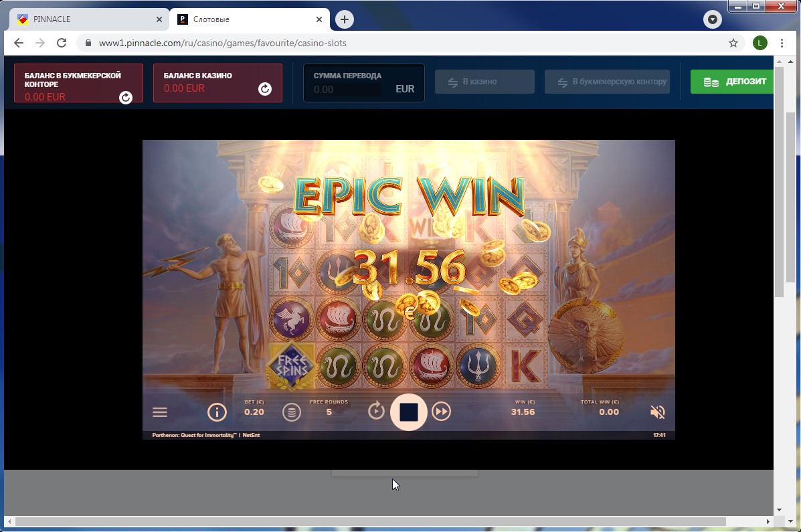Unmute the game sound speaker icon
The height and width of the screenshot is (532, 801).
click(657, 412)
